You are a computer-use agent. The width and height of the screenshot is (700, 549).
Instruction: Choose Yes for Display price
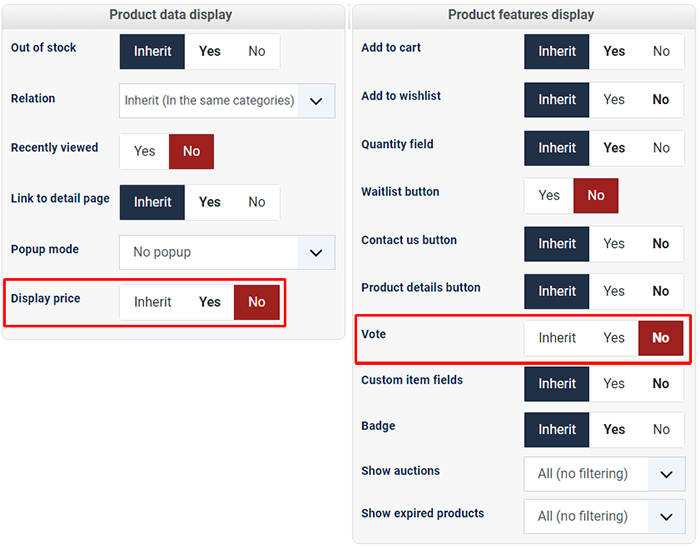point(210,302)
